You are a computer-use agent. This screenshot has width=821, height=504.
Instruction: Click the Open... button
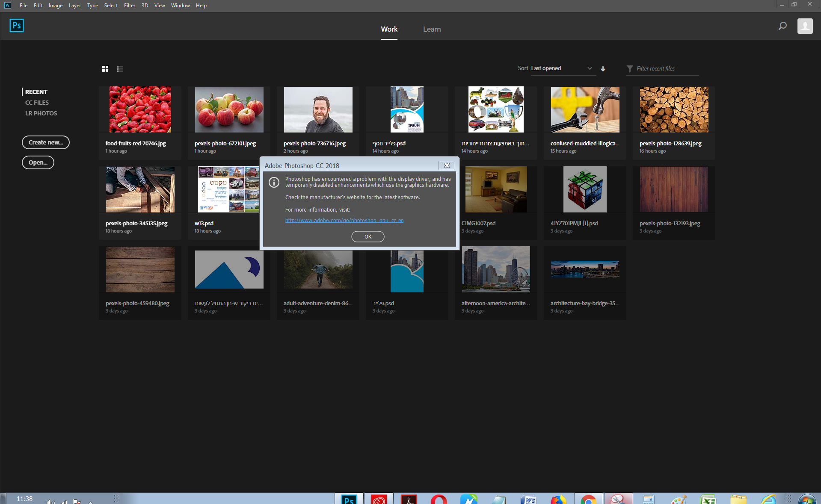[38, 162]
